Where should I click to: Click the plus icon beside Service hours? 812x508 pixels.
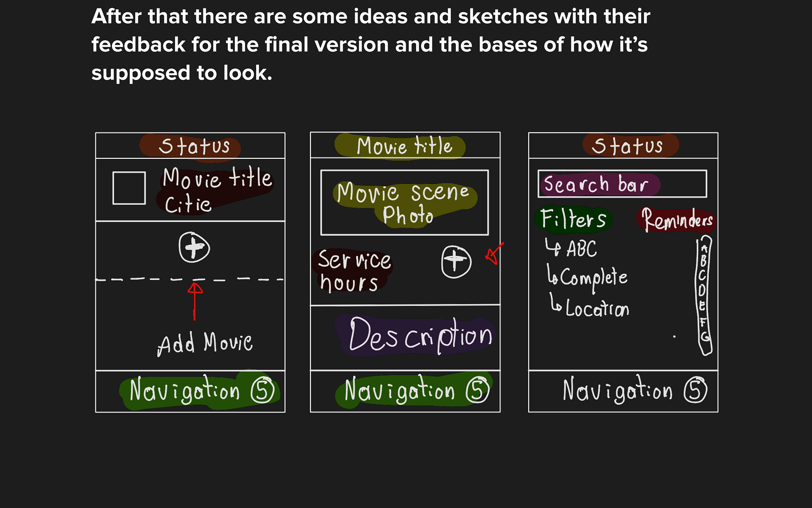coord(456,261)
